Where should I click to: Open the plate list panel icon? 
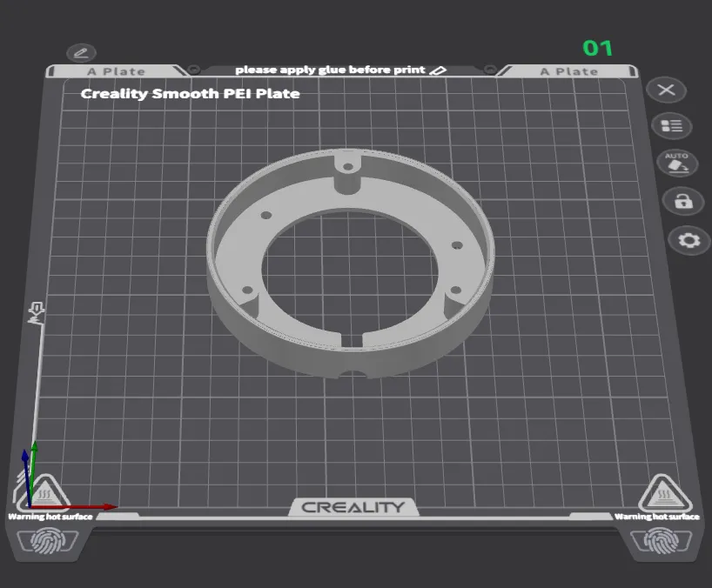click(x=670, y=125)
